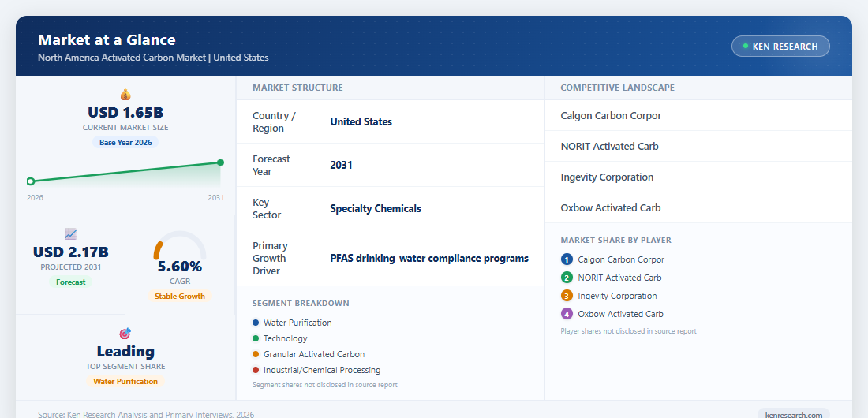Click Oxbow Activated Carb row in landscape list
The image size is (868, 418).
coord(698,207)
